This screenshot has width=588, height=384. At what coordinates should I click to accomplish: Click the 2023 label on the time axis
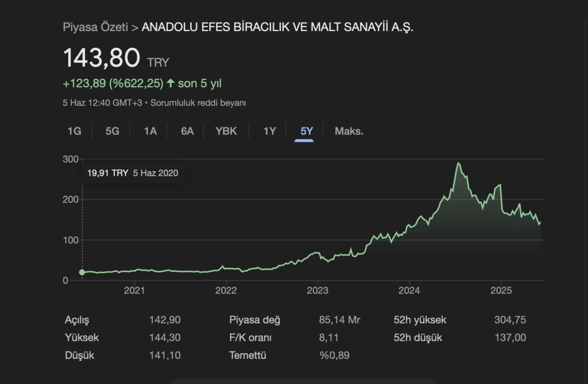click(x=318, y=290)
